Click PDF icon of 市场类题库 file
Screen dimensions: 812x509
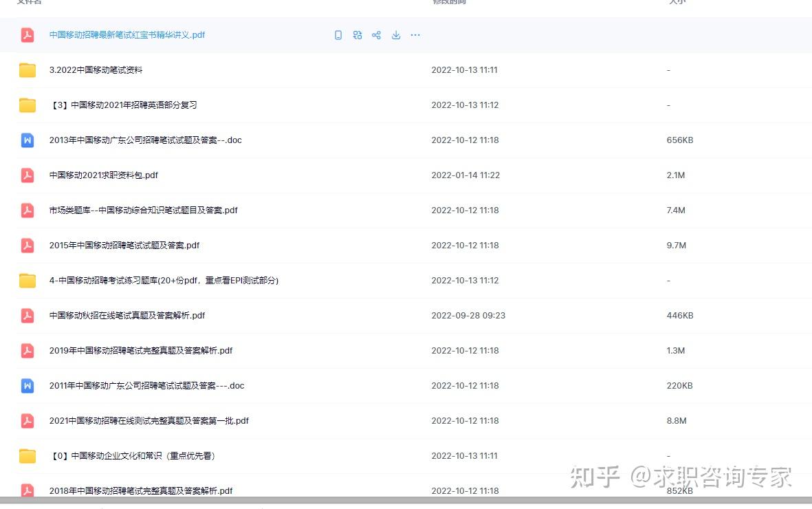pos(28,210)
